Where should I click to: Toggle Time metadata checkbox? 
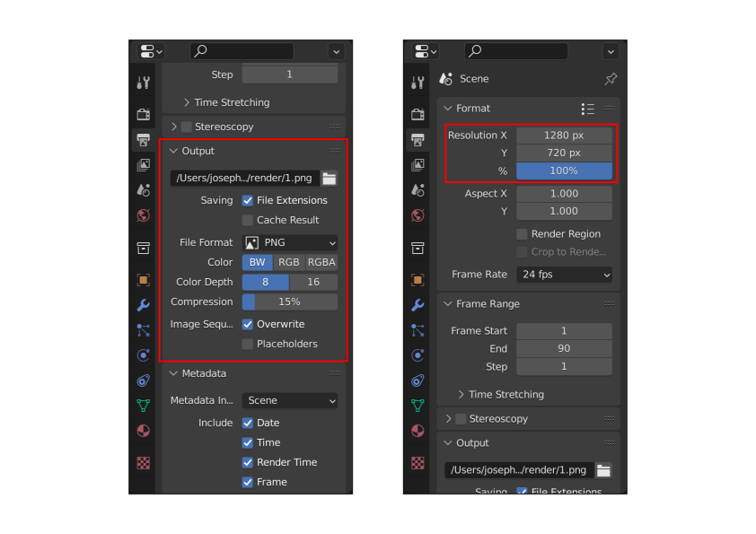(247, 443)
